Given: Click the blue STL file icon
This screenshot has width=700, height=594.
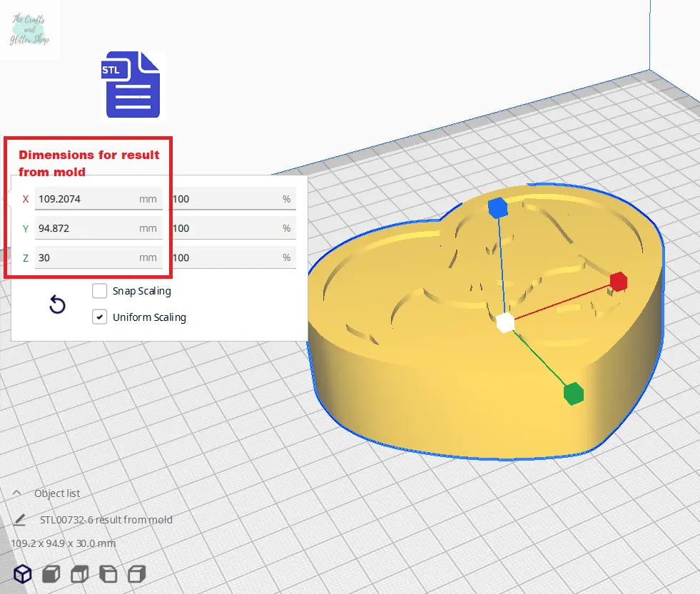Looking at the screenshot, I should point(133,85).
